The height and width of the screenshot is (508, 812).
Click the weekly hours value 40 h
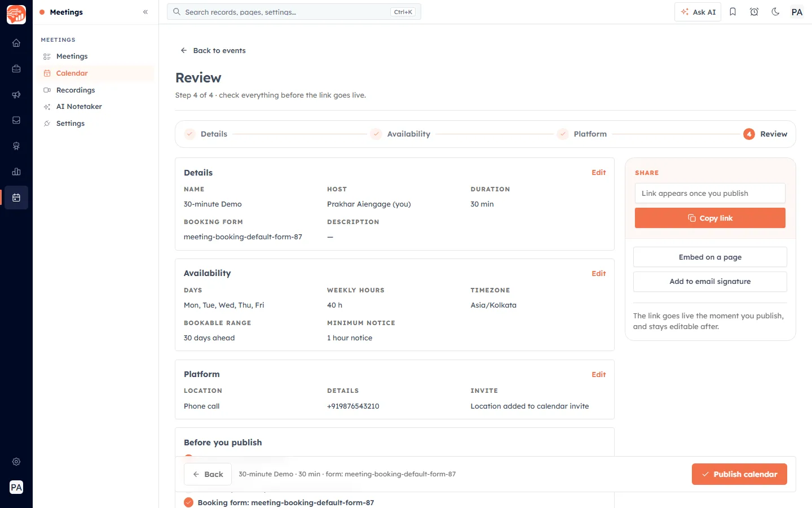point(334,305)
